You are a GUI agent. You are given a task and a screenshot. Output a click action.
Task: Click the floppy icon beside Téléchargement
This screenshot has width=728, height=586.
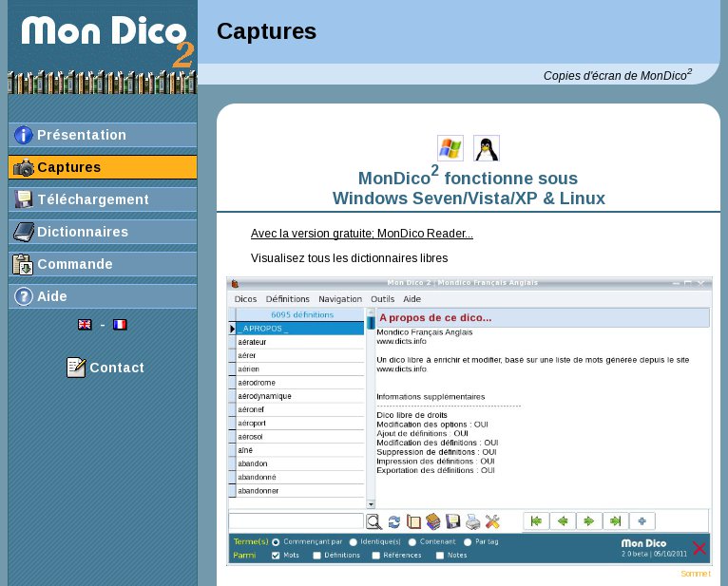click(x=23, y=199)
